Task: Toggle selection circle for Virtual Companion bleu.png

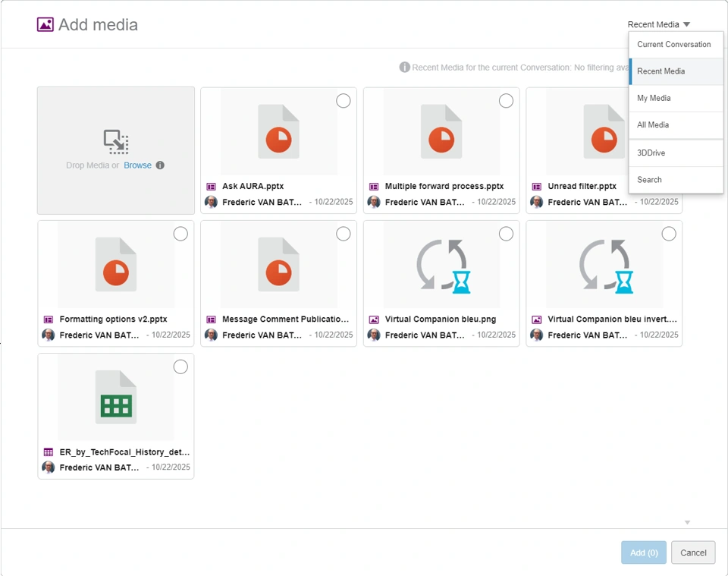Action: coord(506,234)
